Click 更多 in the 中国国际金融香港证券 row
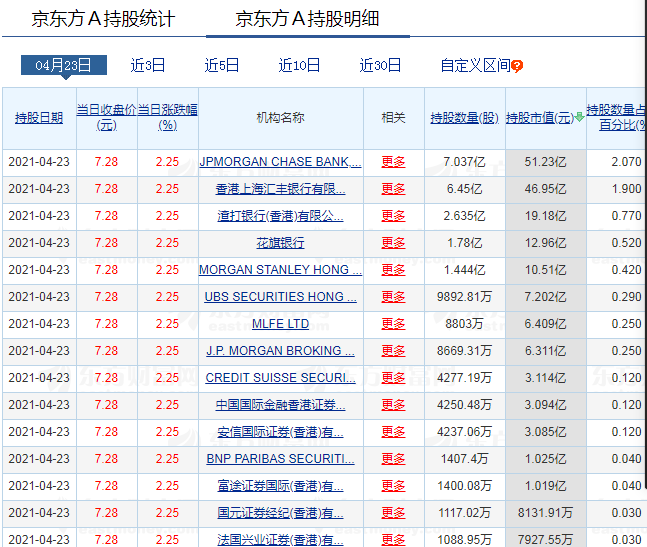The height and width of the screenshot is (547, 647). 393,405
